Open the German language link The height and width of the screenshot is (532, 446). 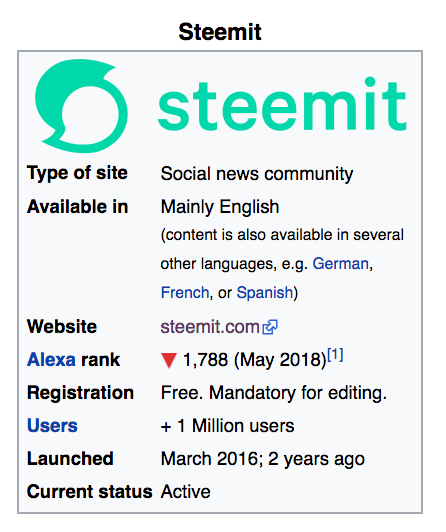[x=341, y=264]
